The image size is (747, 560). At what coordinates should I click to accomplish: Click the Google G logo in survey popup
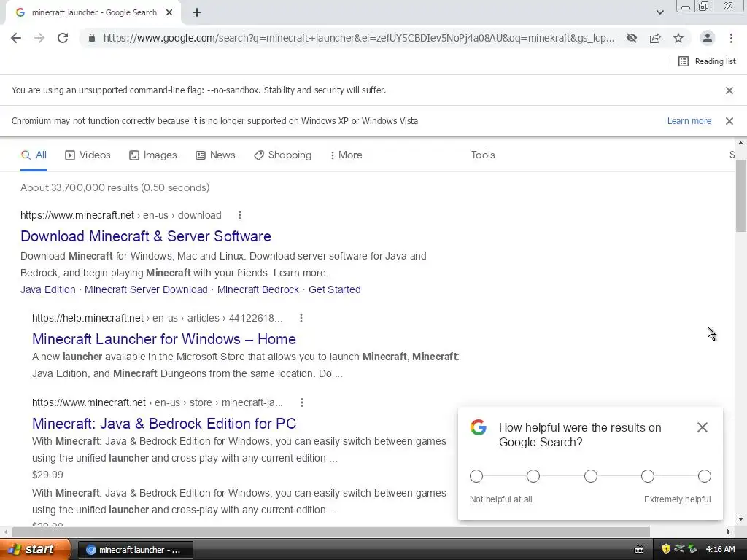479,427
